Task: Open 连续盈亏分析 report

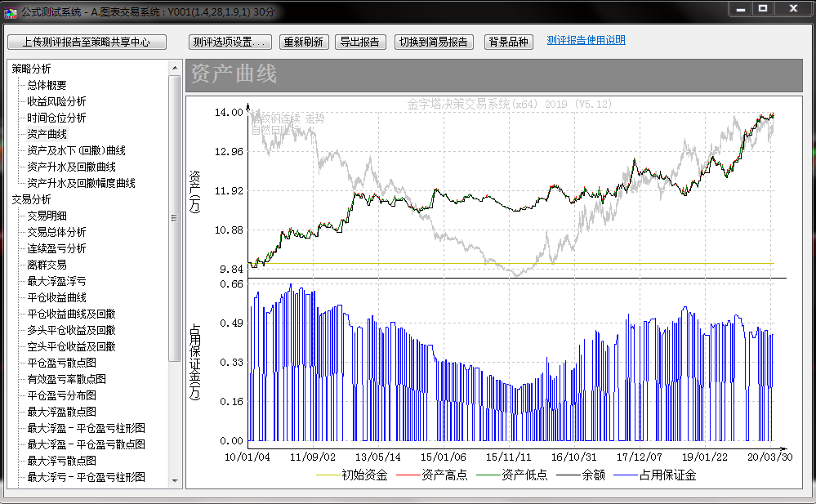Action: 56,248
